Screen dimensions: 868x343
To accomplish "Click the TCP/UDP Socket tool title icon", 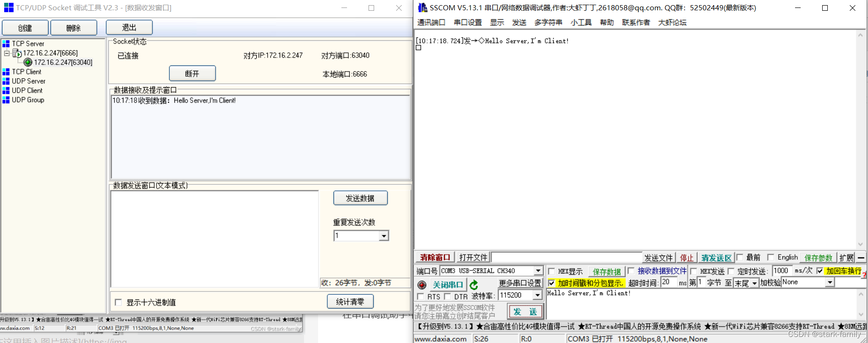I will pyautogui.click(x=8, y=7).
